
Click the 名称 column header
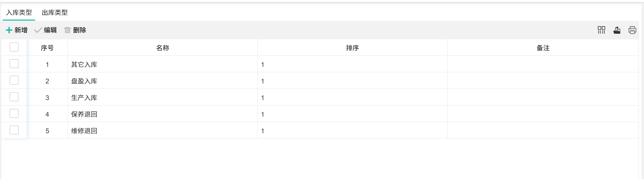coord(163,48)
